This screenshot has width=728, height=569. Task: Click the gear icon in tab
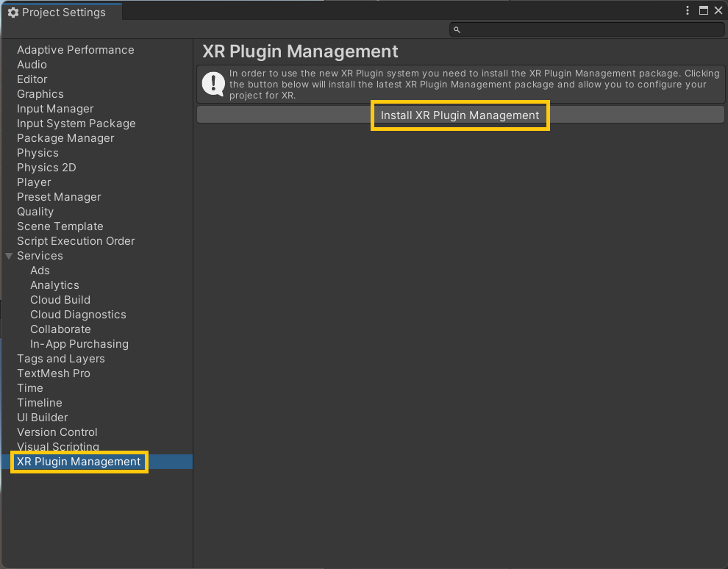pos(13,12)
